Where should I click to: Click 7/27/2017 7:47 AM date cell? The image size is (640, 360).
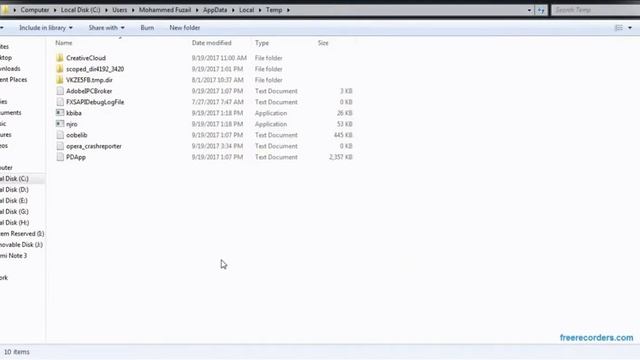pos(218,102)
